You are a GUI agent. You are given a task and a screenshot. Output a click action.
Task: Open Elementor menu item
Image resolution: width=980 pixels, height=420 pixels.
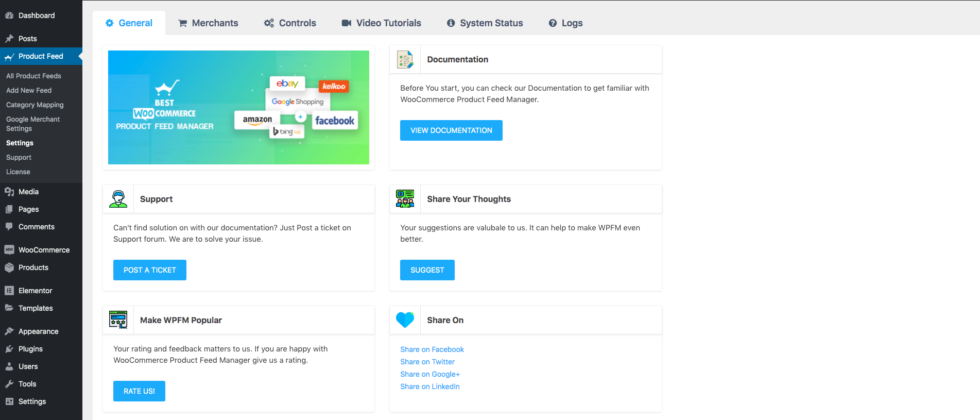(x=41, y=291)
